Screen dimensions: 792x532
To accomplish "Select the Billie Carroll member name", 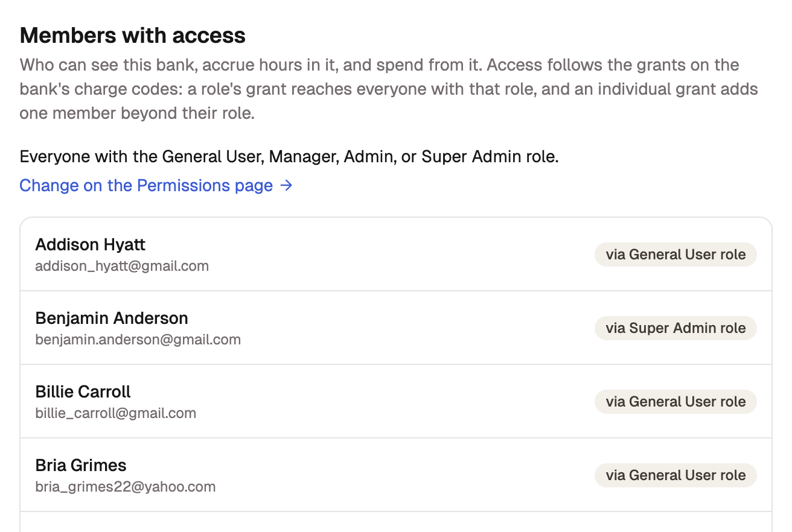I will [x=83, y=391].
